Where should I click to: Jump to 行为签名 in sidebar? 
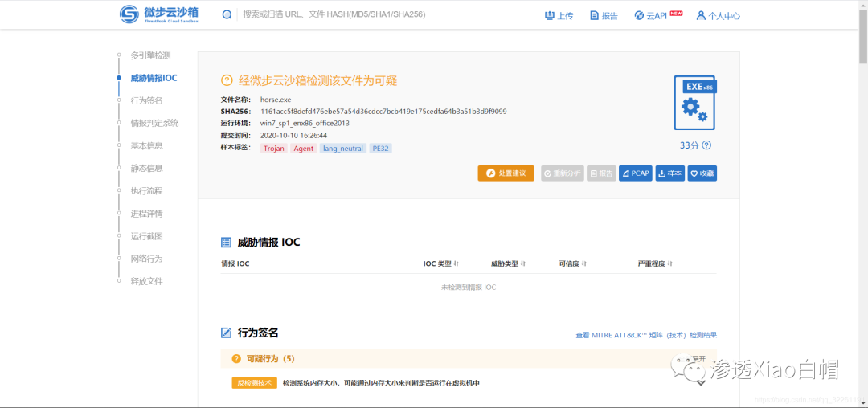click(x=147, y=100)
